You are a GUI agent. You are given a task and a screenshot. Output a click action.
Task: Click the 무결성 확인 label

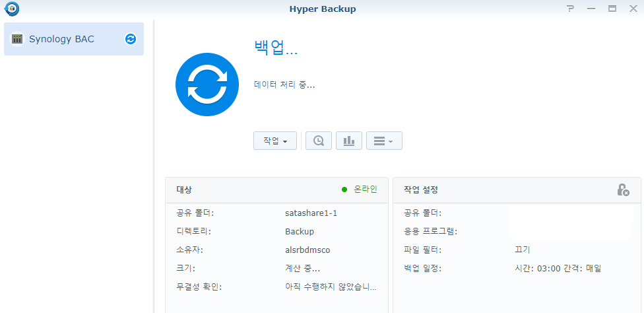click(199, 287)
